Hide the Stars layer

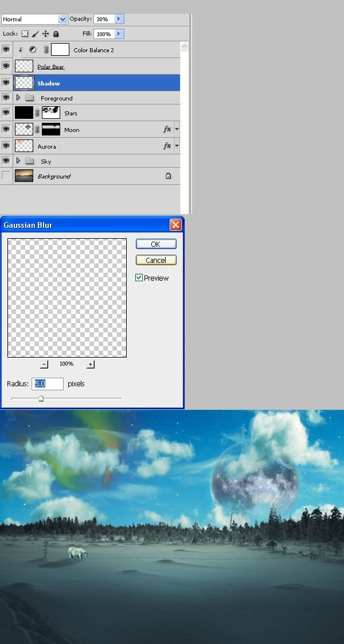[x=6, y=112]
